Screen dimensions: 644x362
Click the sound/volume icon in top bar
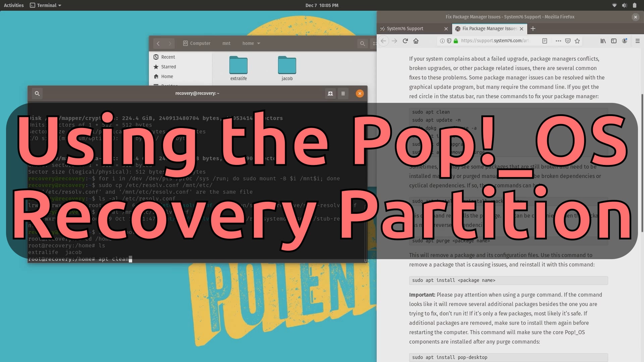[x=625, y=5]
